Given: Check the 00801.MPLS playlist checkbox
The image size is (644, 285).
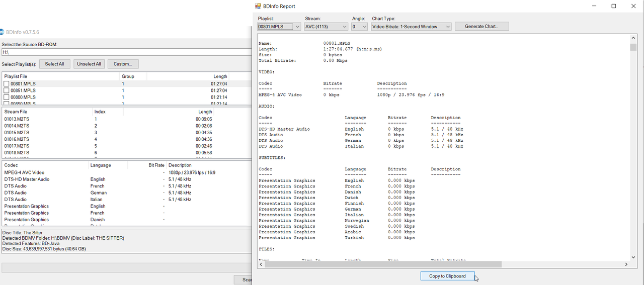Looking at the screenshot, I should (x=7, y=84).
